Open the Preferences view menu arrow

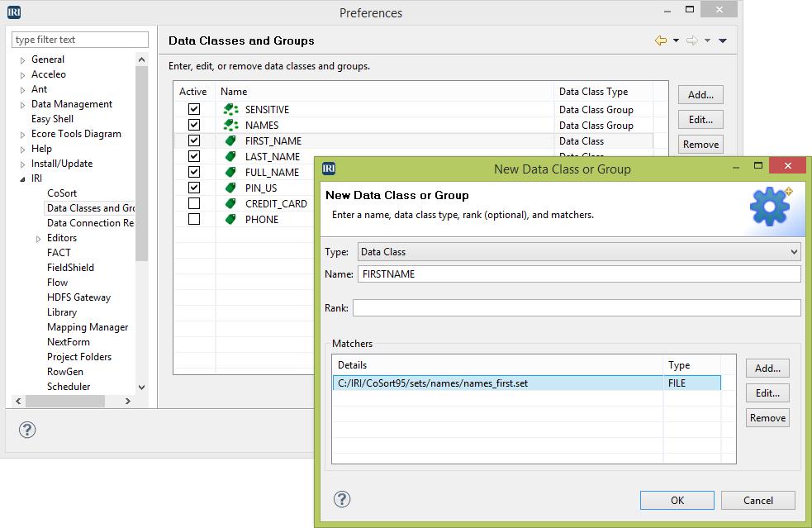click(x=723, y=40)
